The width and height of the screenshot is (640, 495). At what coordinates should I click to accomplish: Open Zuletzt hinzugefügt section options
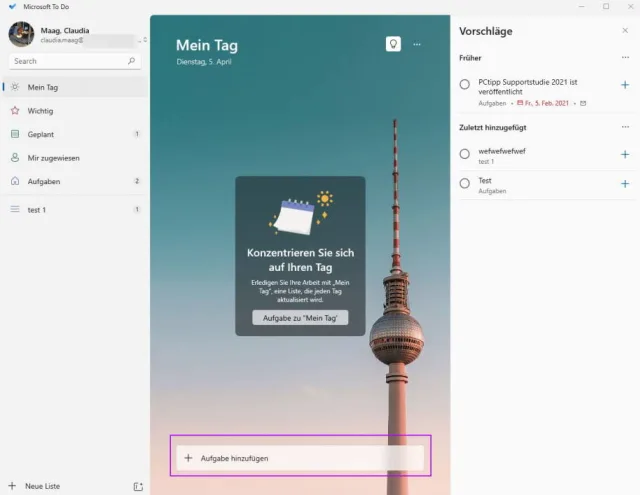pyautogui.click(x=625, y=127)
